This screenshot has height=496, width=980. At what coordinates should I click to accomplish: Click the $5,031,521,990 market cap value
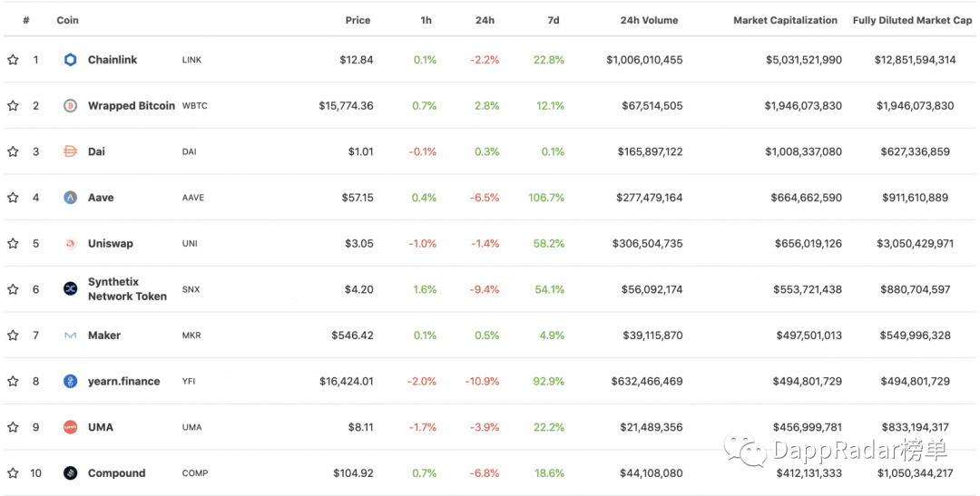(x=804, y=60)
